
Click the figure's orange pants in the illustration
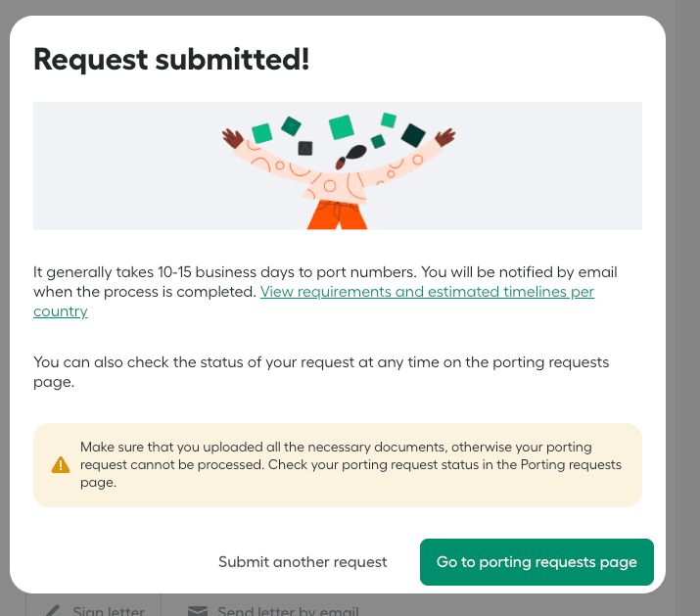(x=338, y=214)
